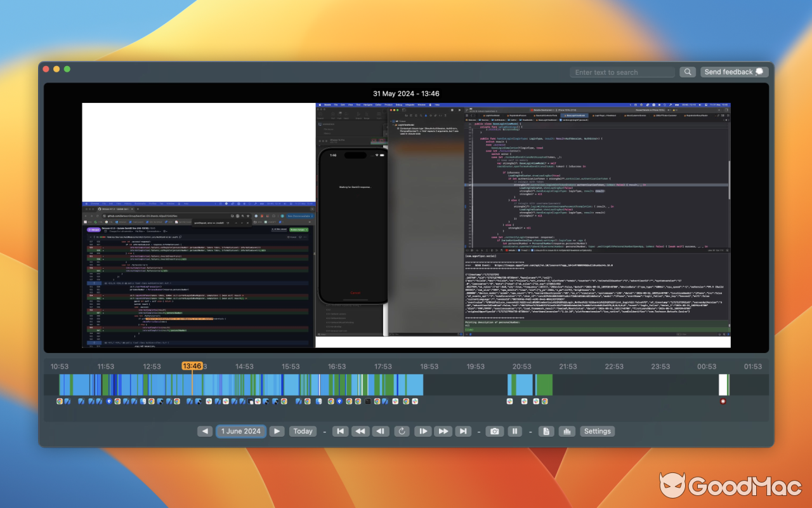Click the right arrow after the date field

[x=277, y=431]
